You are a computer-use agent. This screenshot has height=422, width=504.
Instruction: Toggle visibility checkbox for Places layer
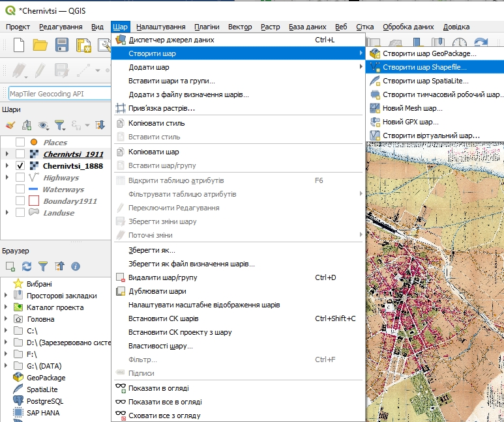pyautogui.click(x=20, y=143)
